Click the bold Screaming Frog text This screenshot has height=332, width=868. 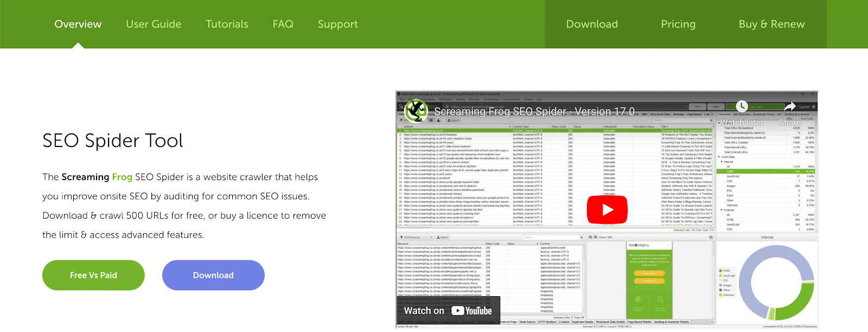point(97,177)
